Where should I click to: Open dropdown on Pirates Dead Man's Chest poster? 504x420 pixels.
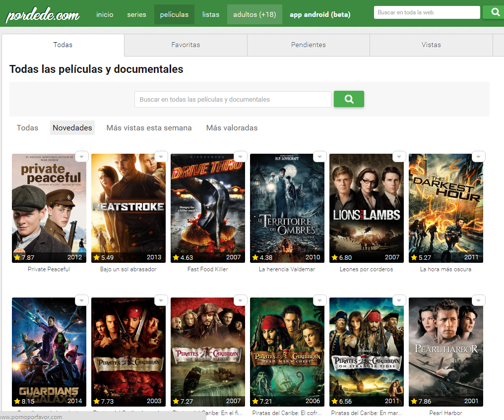(320, 300)
